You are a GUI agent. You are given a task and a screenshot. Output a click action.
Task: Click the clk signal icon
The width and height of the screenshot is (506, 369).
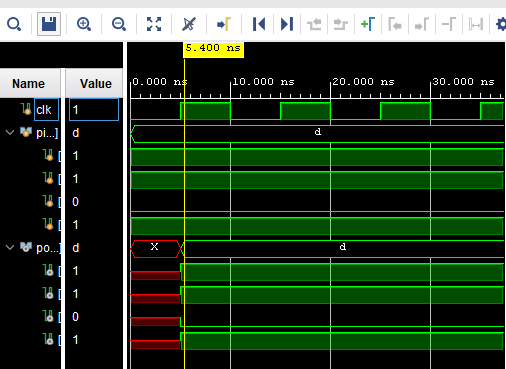click(26, 109)
